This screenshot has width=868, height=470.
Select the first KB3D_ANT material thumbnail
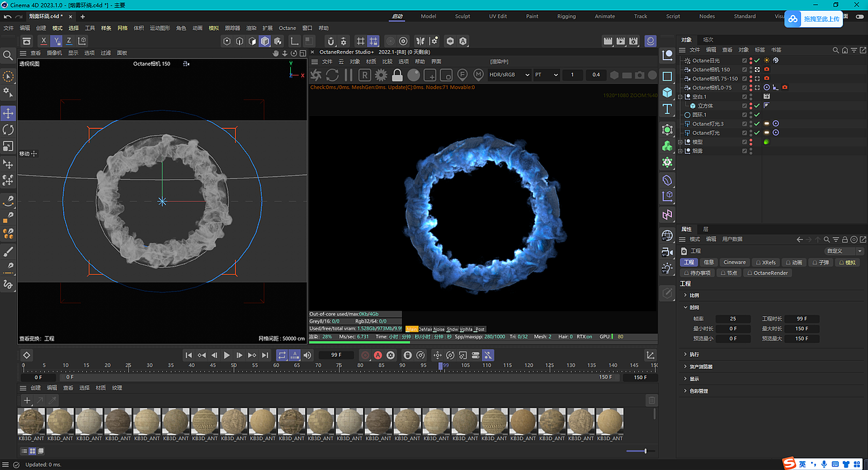(31, 421)
